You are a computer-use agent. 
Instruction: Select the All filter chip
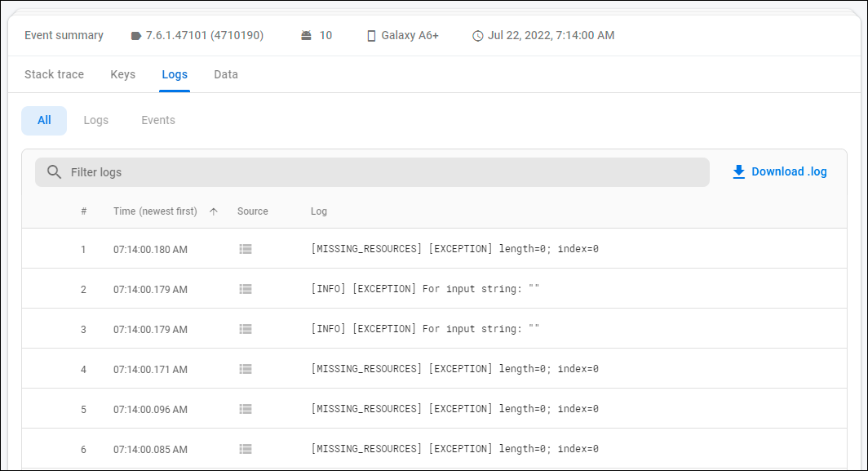coord(44,120)
